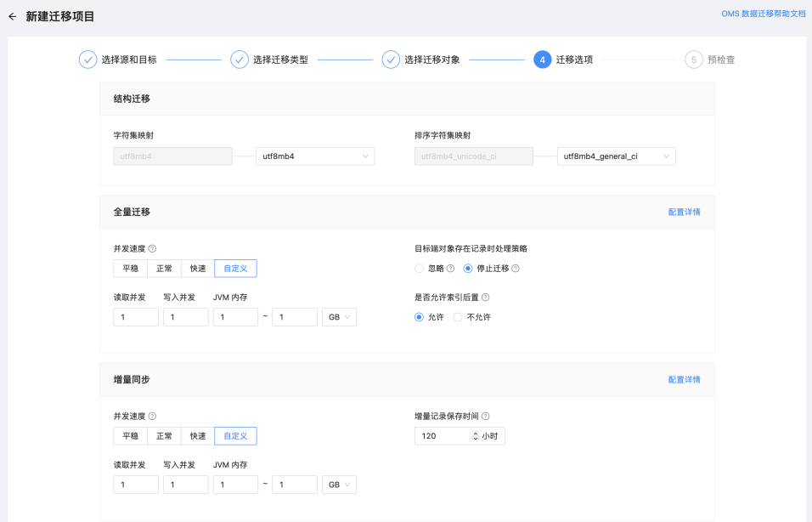Select the 停止迁移 radio option
This screenshot has height=522, width=812.
click(x=468, y=269)
